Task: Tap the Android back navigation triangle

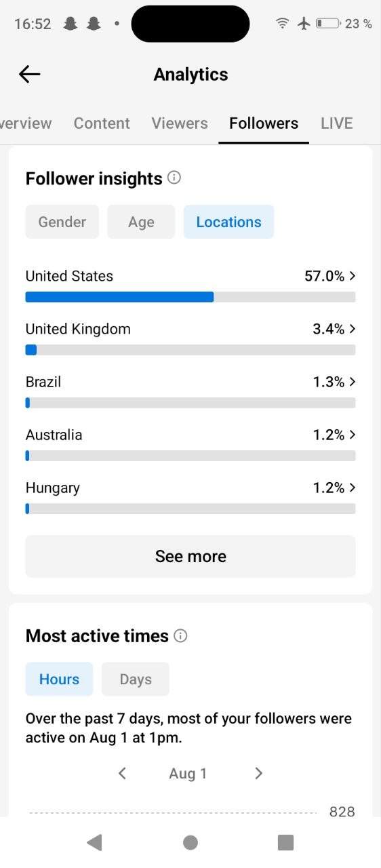Action: [x=94, y=842]
